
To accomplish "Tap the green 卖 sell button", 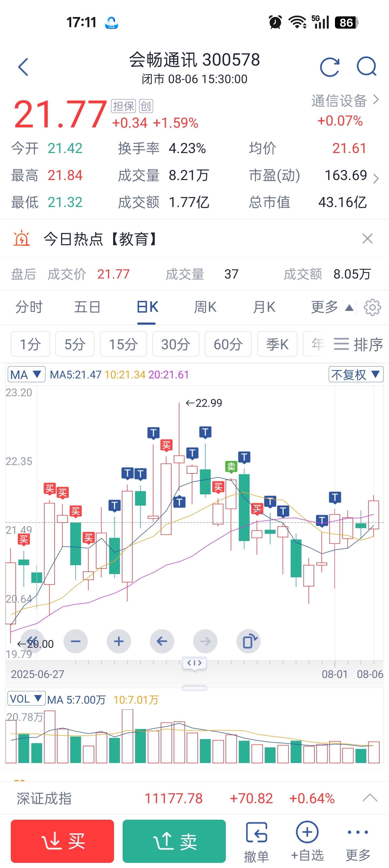I will 174,841.
